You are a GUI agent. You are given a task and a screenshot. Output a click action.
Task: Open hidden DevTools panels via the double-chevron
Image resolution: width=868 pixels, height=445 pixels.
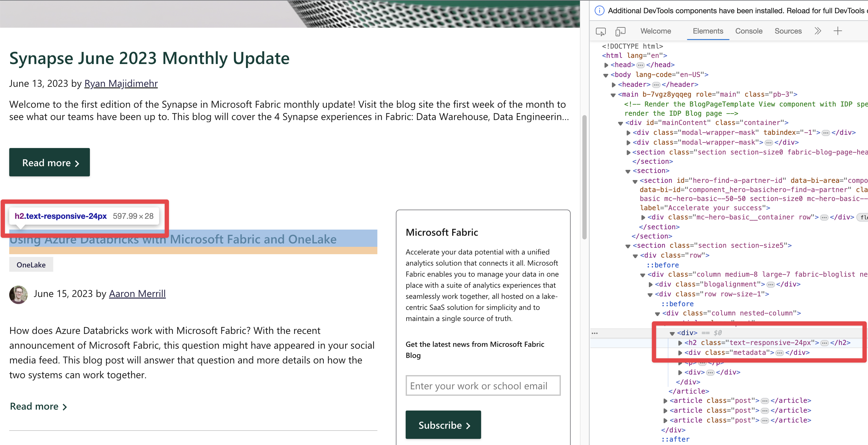[818, 31]
